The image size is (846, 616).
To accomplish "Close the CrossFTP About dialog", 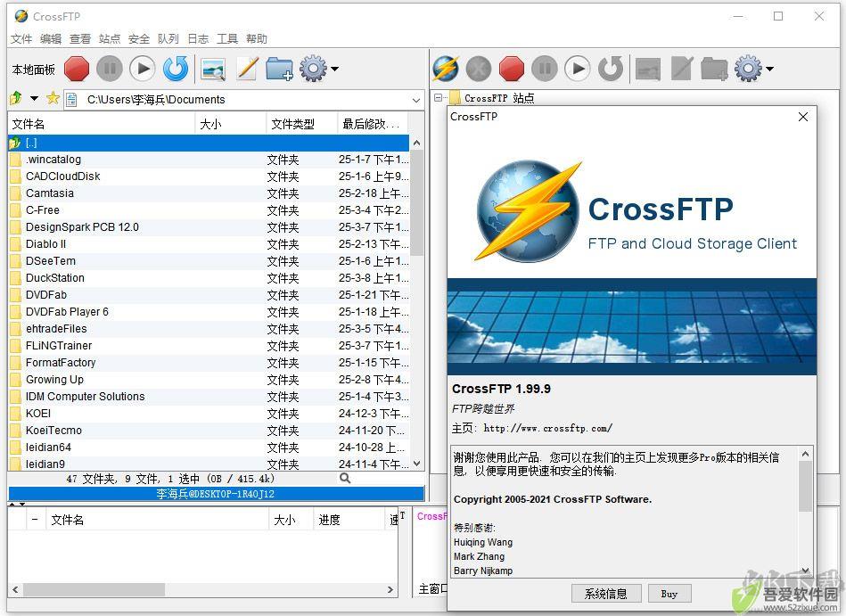I will coord(803,117).
